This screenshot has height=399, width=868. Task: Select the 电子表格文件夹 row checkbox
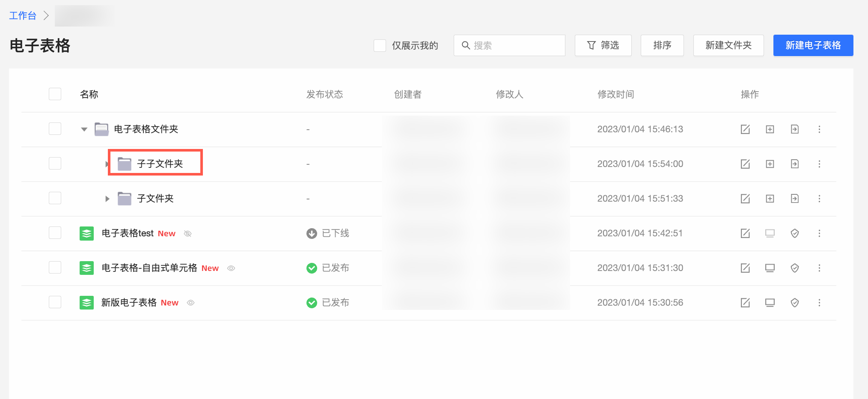tap(55, 129)
